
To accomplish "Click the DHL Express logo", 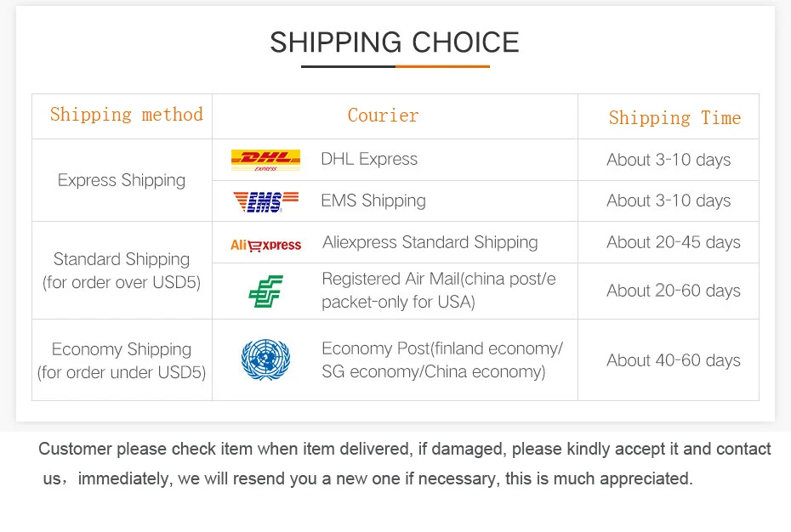I will click(x=265, y=160).
